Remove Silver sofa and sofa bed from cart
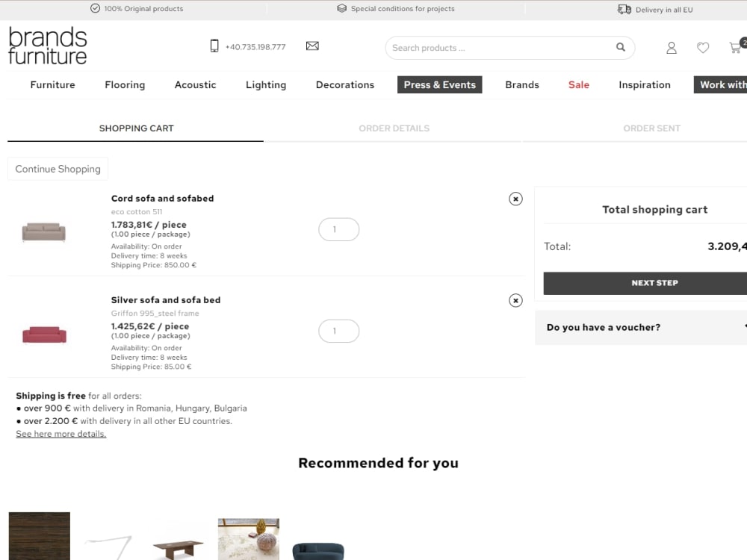The height and width of the screenshot is (560, 747). 515,300
